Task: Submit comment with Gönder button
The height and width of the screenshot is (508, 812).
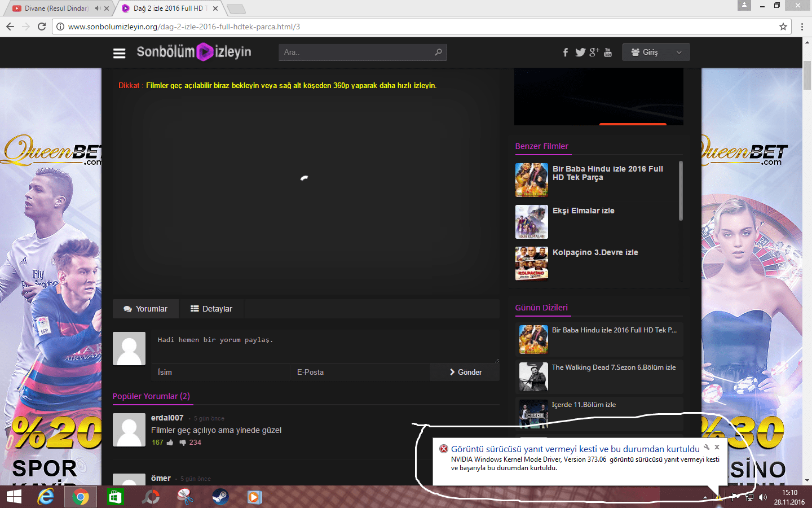Action: [x=465, y=372]
